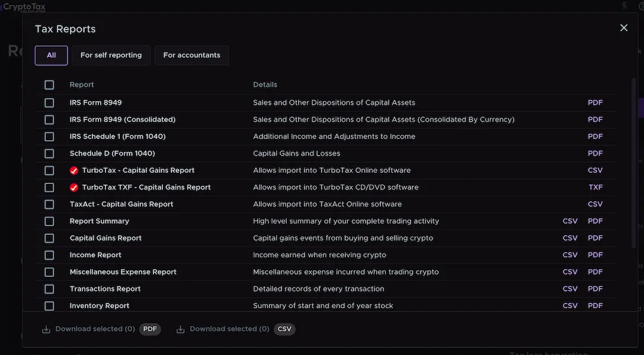644x355 pixels.
Task: Switch to the For self reporting tab
Action: point(111,56)
